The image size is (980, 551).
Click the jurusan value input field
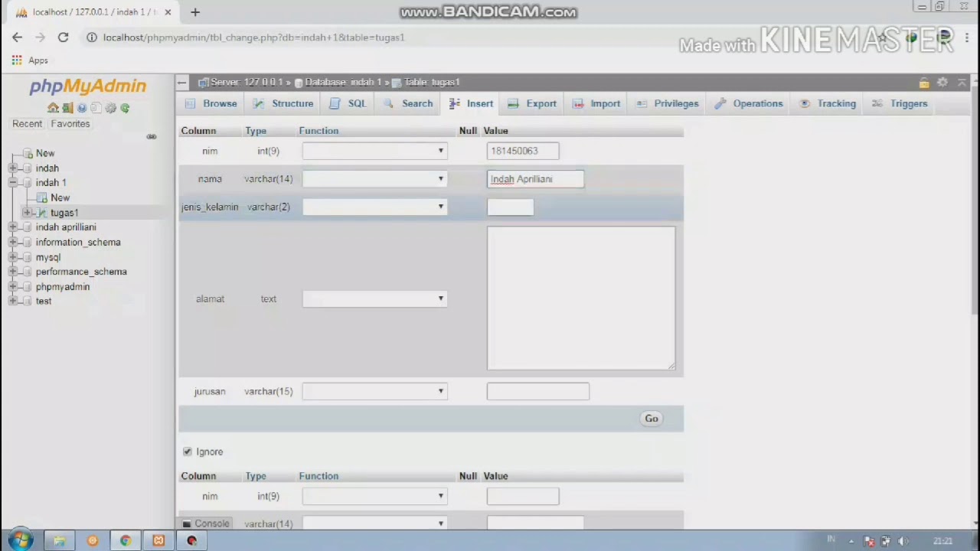(538, 391)
